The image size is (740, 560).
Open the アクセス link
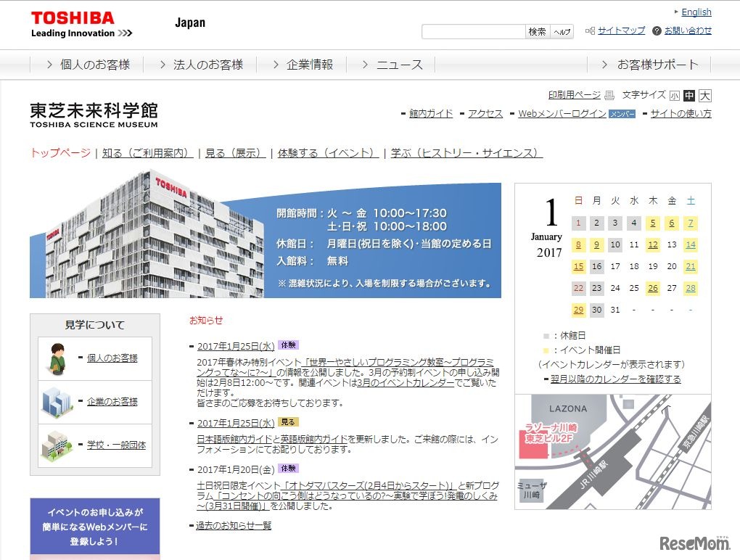click(485, 114)
